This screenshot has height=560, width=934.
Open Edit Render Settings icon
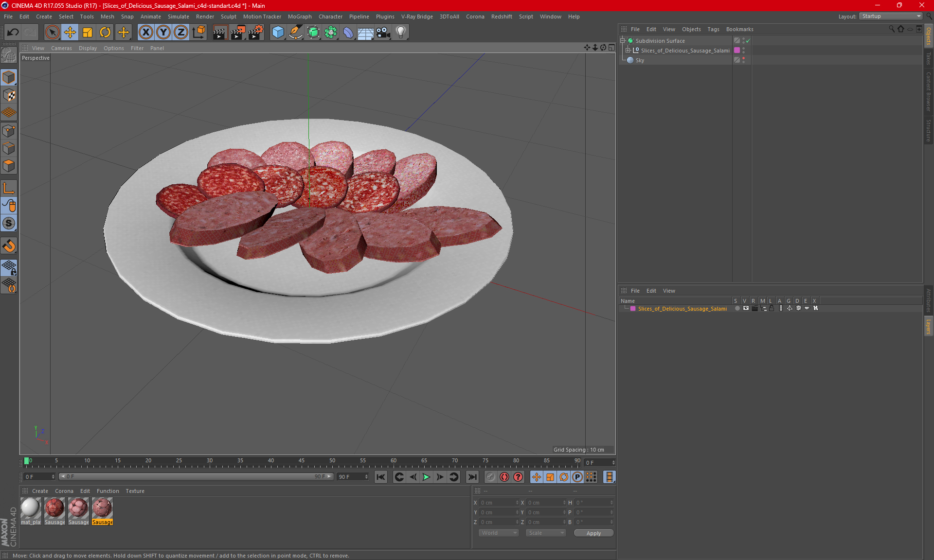(256, 33)
